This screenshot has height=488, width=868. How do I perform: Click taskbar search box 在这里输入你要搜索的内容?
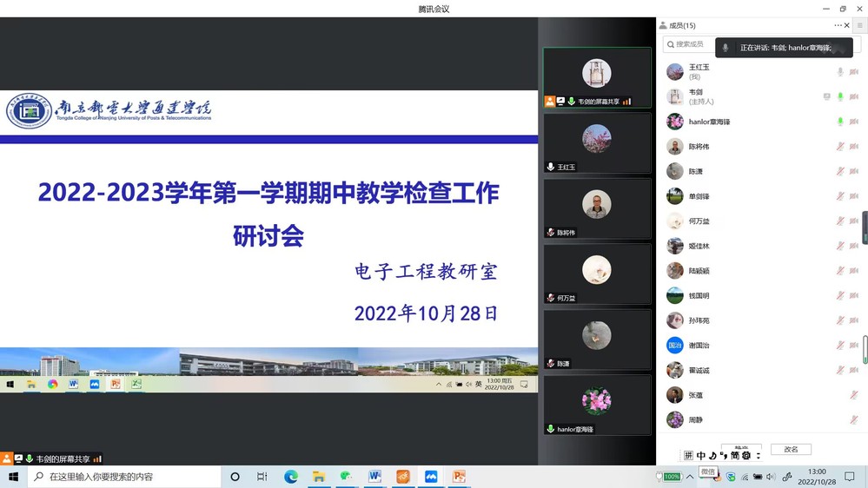pos(124,477)
